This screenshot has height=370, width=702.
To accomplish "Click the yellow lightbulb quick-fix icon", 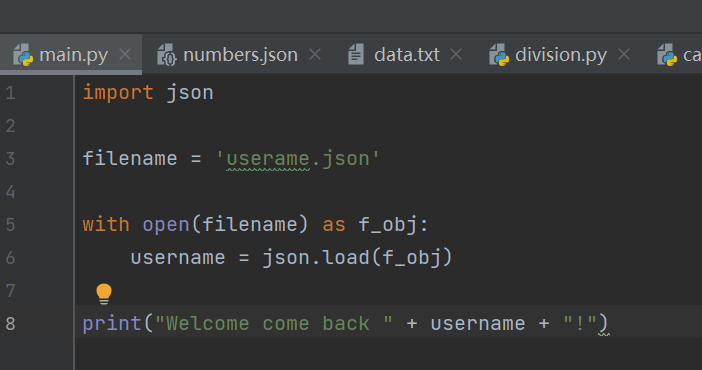I will [x=104, y=294].
